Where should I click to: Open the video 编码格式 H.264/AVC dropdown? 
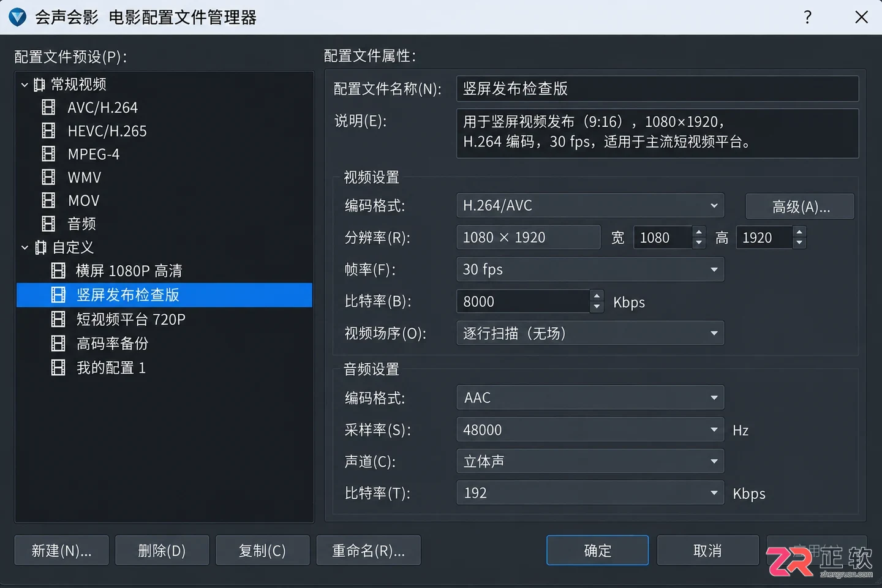pyautogui.click(x=590, y=206)
